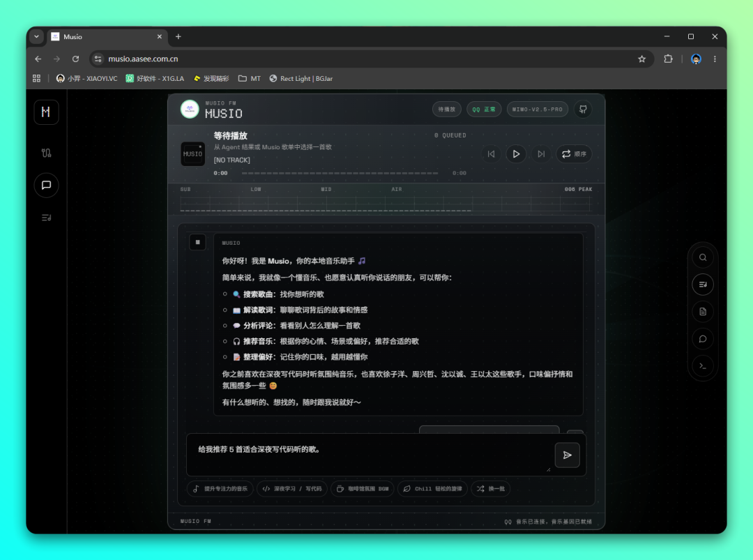Viewport: 753px width, 560px height.
Task: Open the tab search dropdown arrow
Action: (x=36, y=36)
